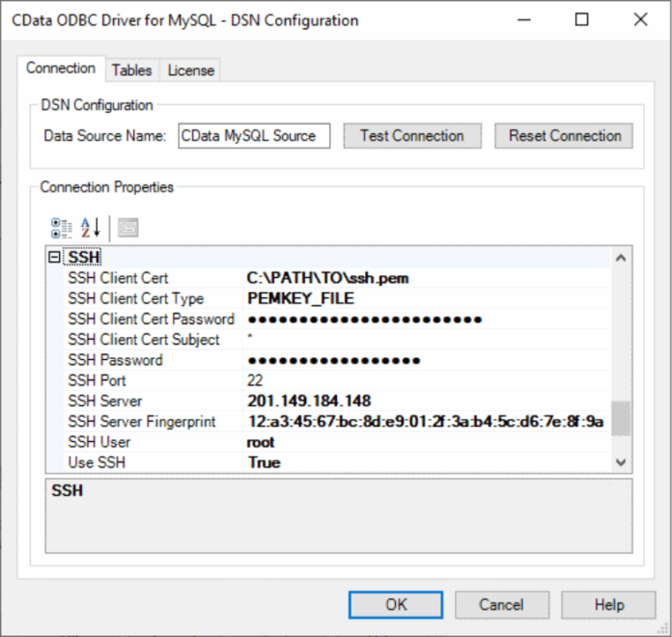Click the Cancel button

(x=502, y=605)
